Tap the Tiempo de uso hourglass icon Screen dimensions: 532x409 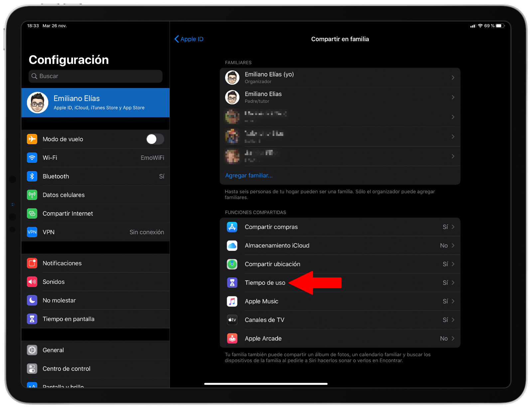[232, 283]
